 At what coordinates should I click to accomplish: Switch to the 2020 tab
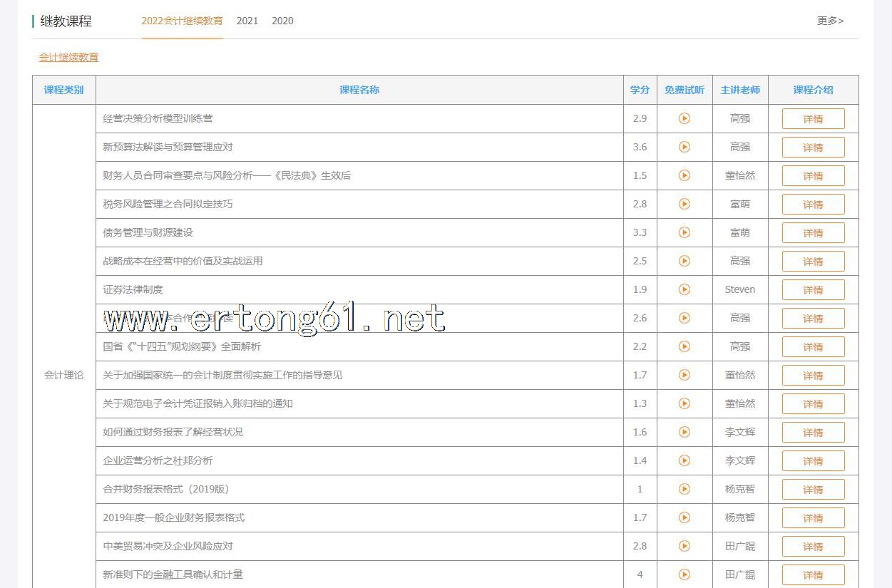[x=282, y=21]
